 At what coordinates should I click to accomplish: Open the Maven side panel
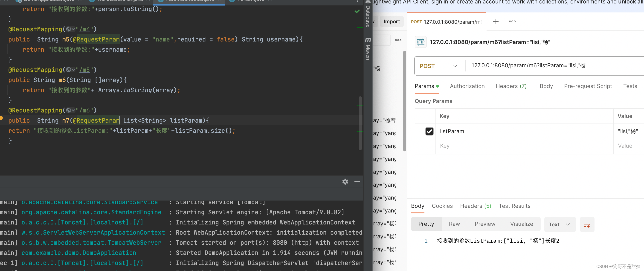point(368,49)
